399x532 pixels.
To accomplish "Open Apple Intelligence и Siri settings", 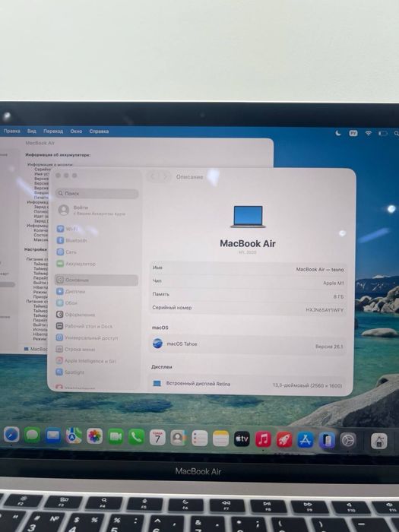I will tap(97, 361).
